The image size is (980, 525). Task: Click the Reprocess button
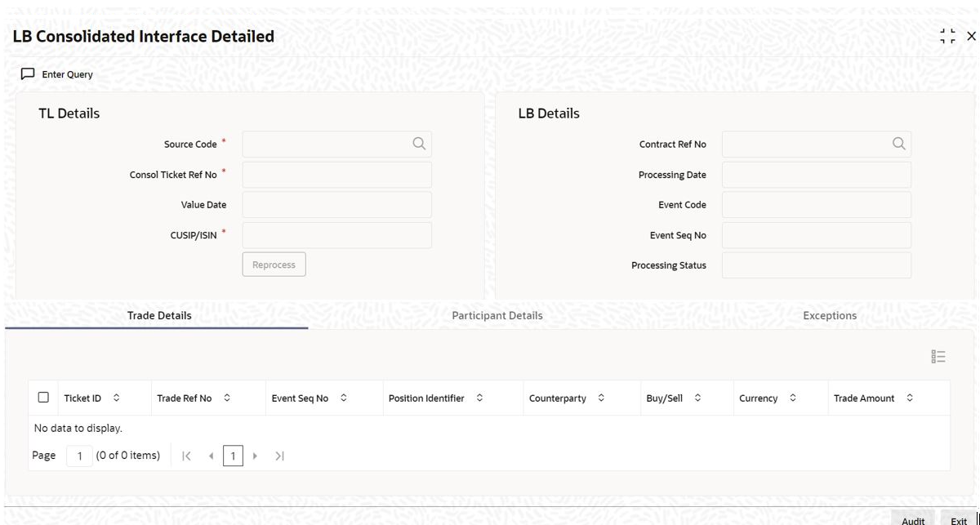(x=274, y=265)
